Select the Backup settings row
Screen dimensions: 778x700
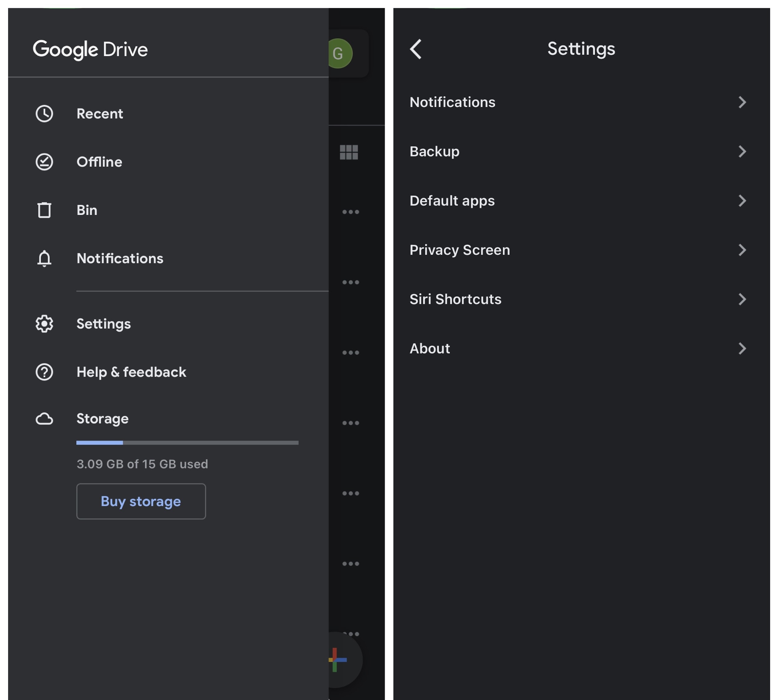(581, 152)
